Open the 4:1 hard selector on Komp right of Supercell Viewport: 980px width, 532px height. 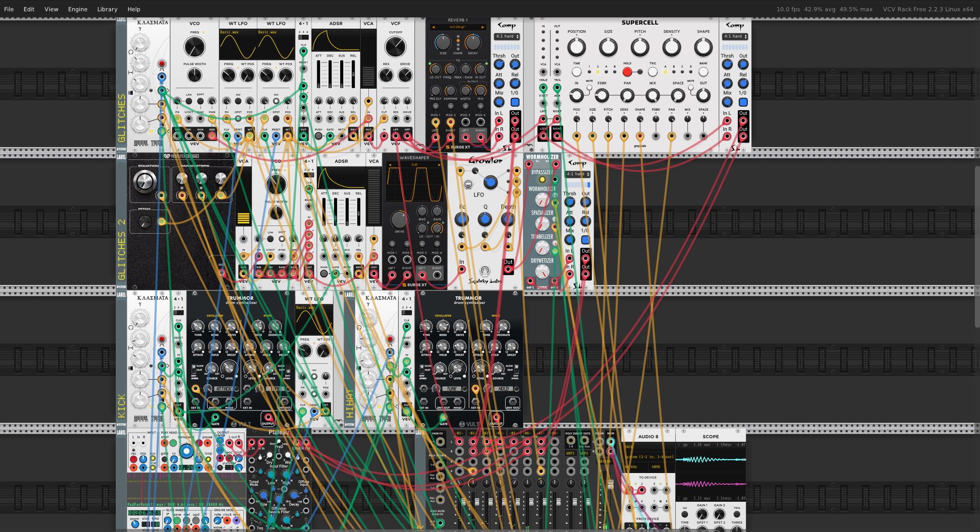(x=736, y=36)
